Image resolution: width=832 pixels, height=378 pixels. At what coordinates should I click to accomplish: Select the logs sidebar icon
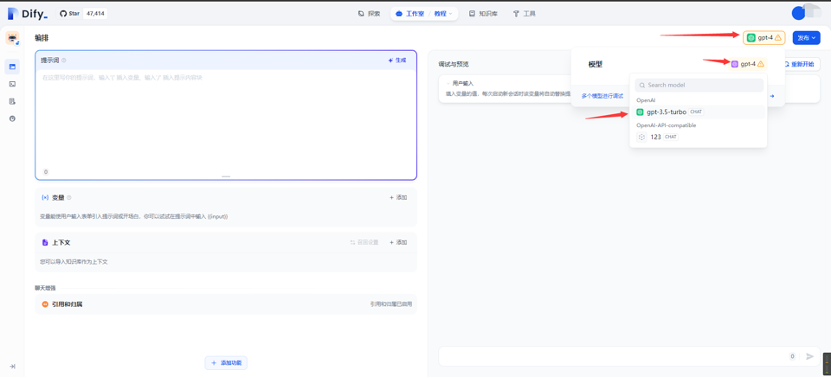(12, 101)
